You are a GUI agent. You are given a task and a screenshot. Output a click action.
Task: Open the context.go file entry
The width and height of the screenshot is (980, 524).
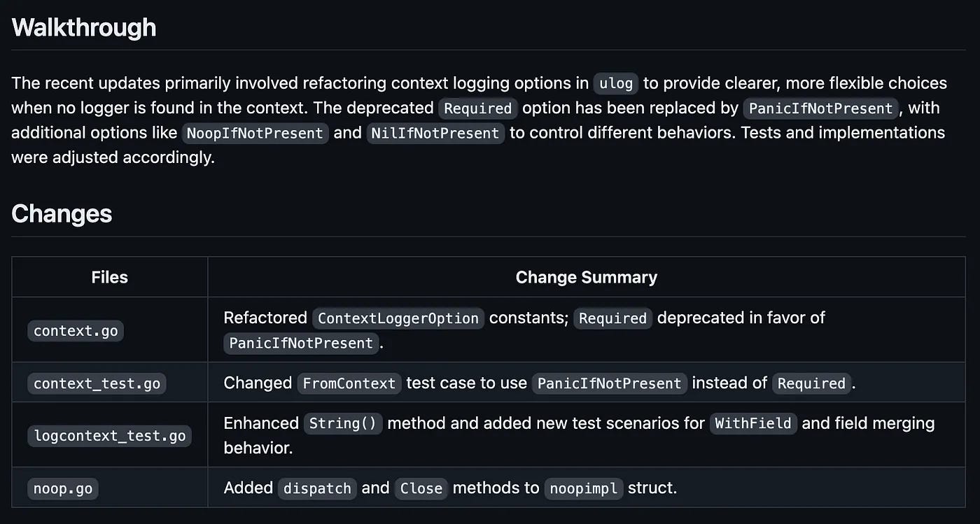(76, 330)
